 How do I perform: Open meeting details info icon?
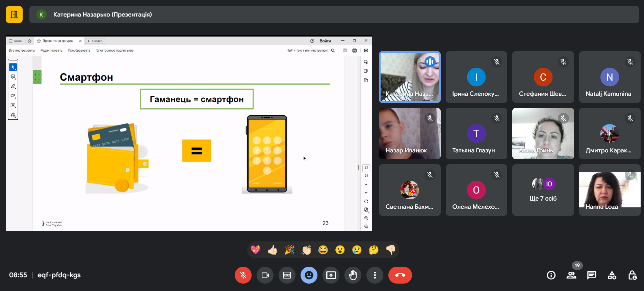(551, 275)
